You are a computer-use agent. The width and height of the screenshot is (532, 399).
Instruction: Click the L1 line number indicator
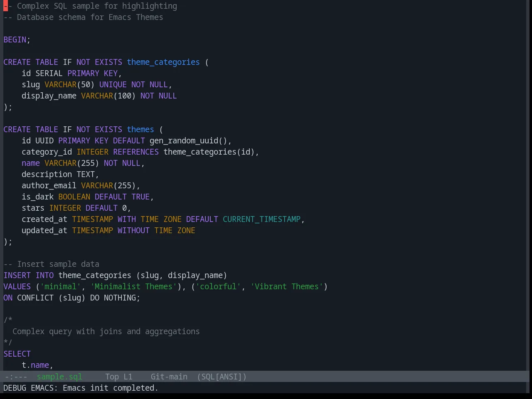[128, 377]
